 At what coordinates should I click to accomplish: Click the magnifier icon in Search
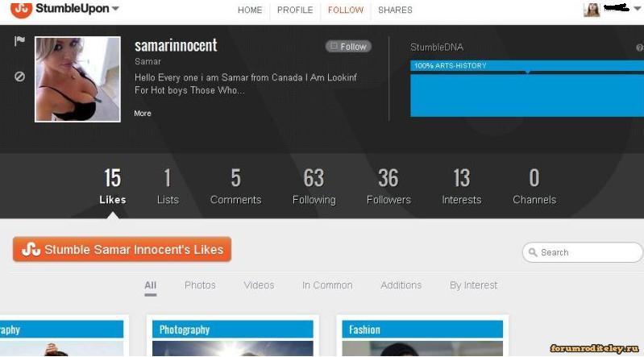[533, 252]
